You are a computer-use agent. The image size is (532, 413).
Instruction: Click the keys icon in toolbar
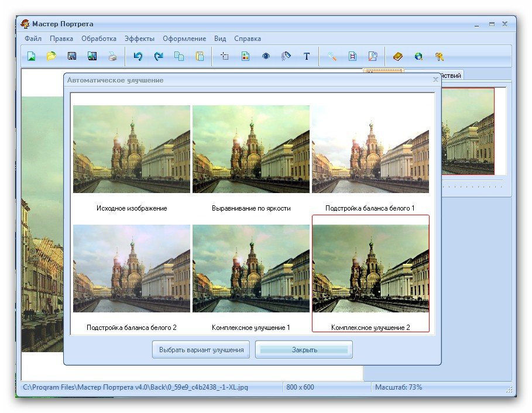[x=439, y=57]
